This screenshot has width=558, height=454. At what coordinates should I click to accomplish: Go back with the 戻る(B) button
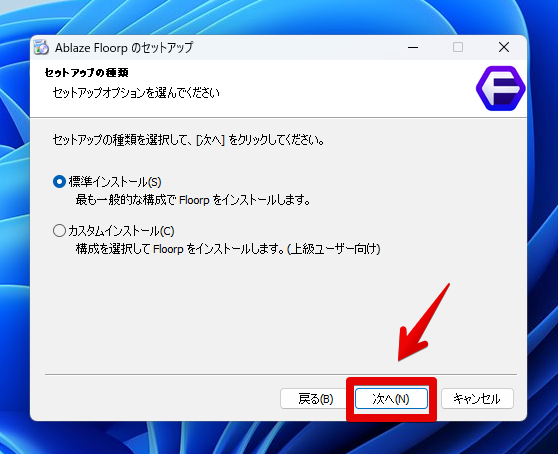(x=315, y=398)
